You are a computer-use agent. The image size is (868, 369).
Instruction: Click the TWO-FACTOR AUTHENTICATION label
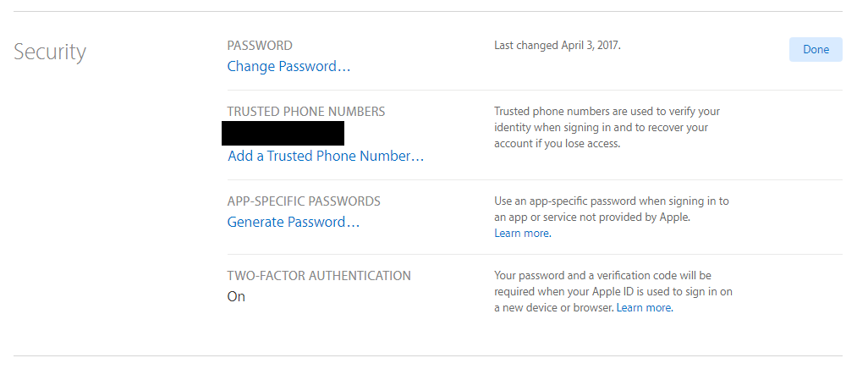pos(319,276)
